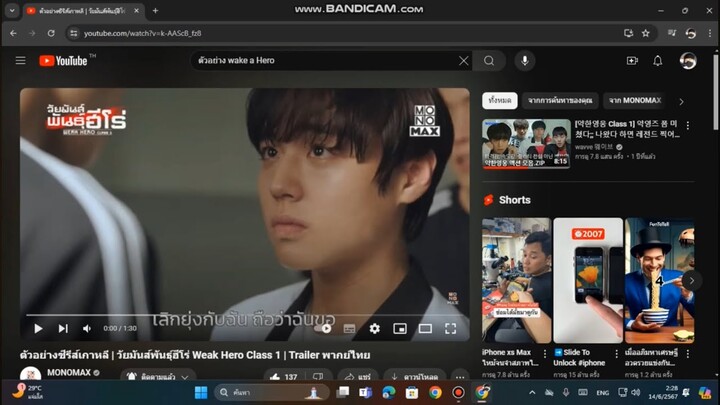Dislike the video
This screenshot has height=405, width=720.
coord(318,377)
